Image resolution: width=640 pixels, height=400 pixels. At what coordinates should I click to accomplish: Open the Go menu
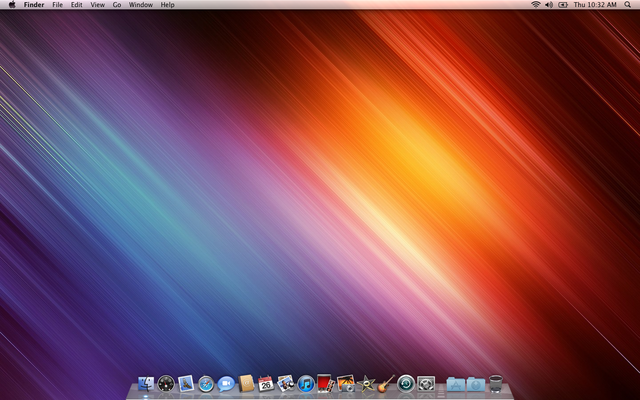point(117,5)
